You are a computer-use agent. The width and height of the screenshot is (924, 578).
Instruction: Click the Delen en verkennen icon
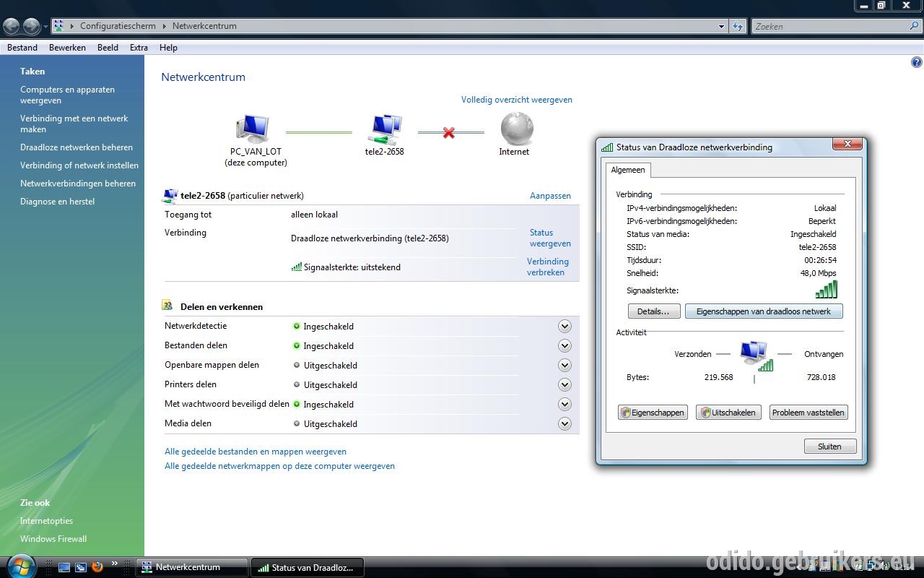[x=167, y=306]
